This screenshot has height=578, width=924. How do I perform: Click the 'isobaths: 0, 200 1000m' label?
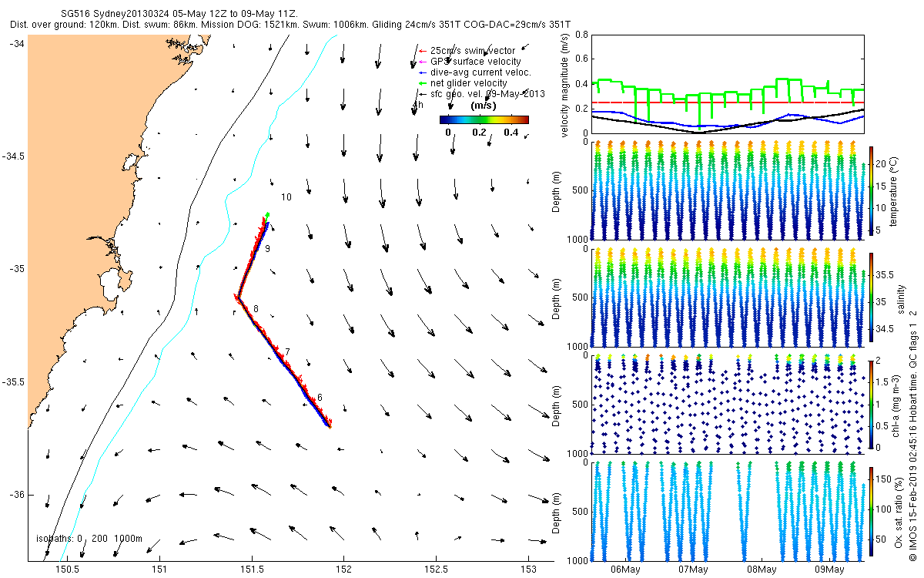(x=89, y=538)
